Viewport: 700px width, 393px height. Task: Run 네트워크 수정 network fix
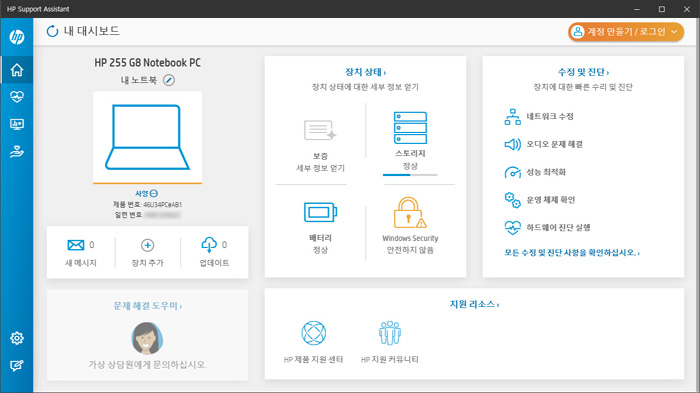(x=539, y=117)
